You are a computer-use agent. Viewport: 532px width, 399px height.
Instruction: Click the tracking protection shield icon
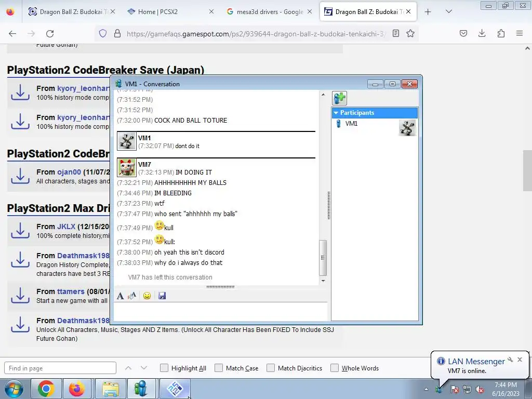pos(103,33)
